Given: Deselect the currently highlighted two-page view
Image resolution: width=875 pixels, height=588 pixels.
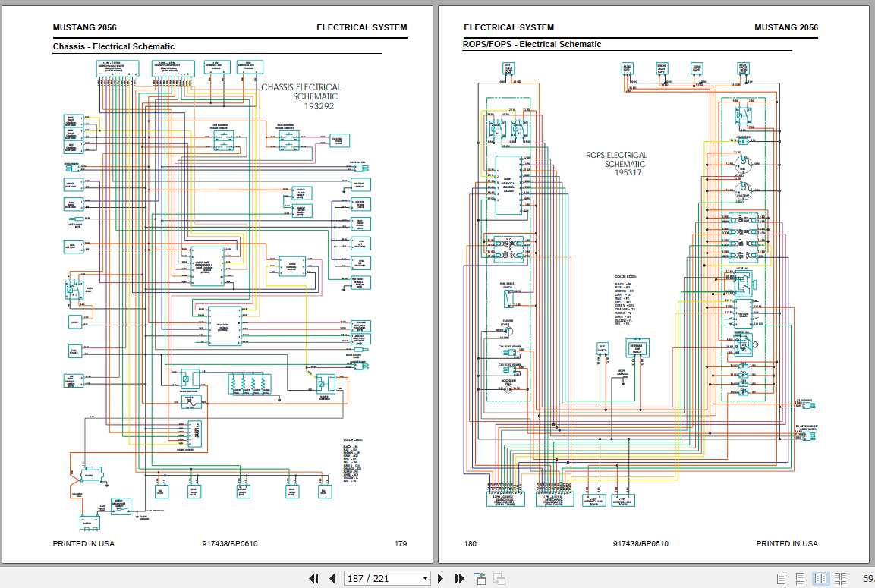Looking at the screenshot, I should tap(820, 578).
